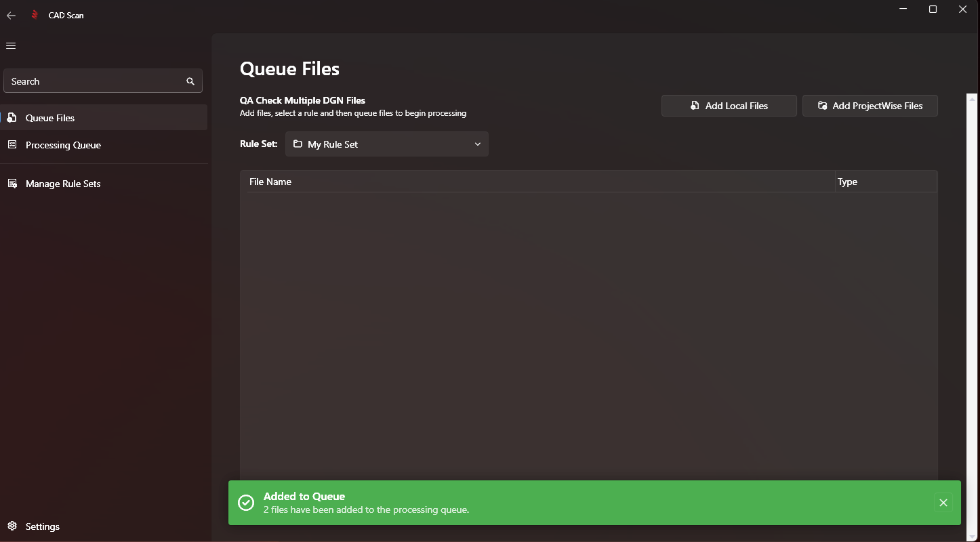Click the green success checkmark icon
The height and width of the screenshot is (542, 980).
(246, 503)
